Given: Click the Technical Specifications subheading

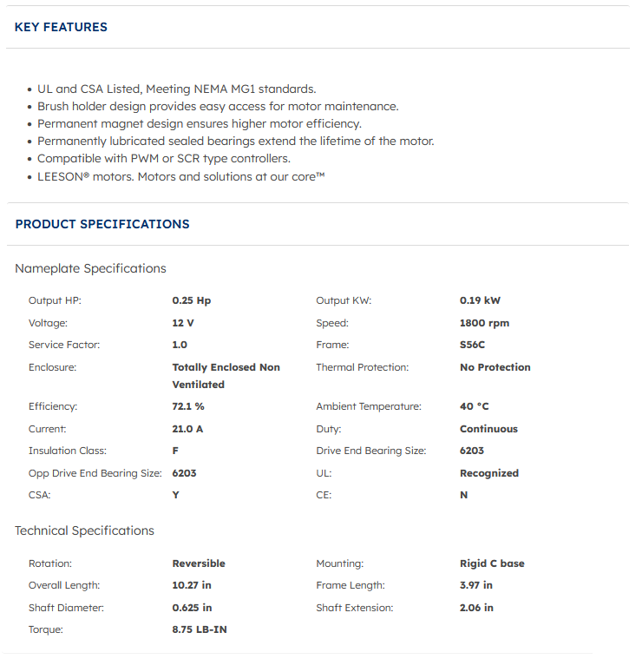Looking at the screenshot, I should (x=84, y=530).
